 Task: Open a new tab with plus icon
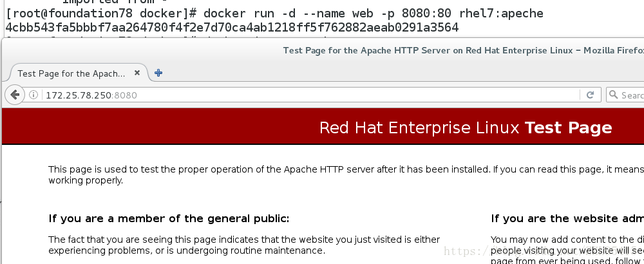tap(158, 73)
